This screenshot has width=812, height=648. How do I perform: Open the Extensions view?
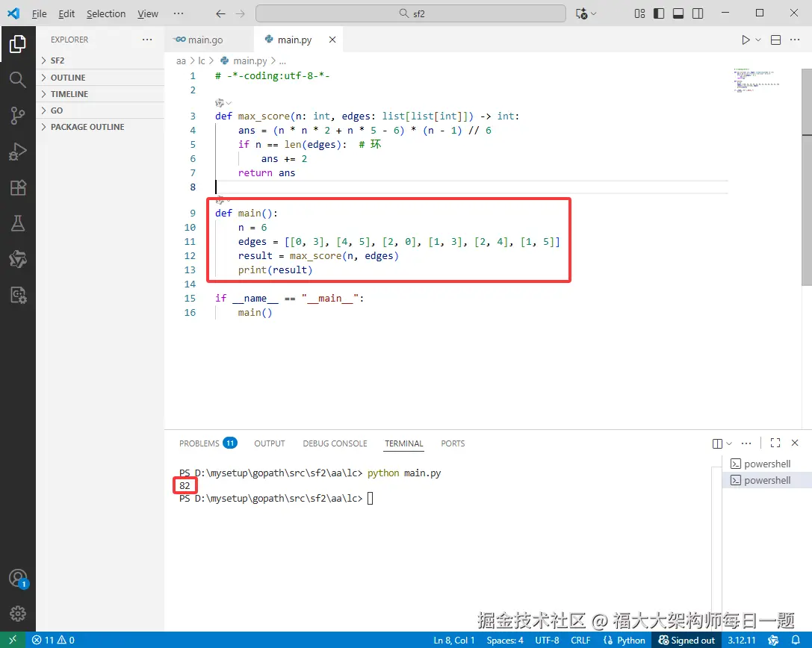click(x=18, y=187)
